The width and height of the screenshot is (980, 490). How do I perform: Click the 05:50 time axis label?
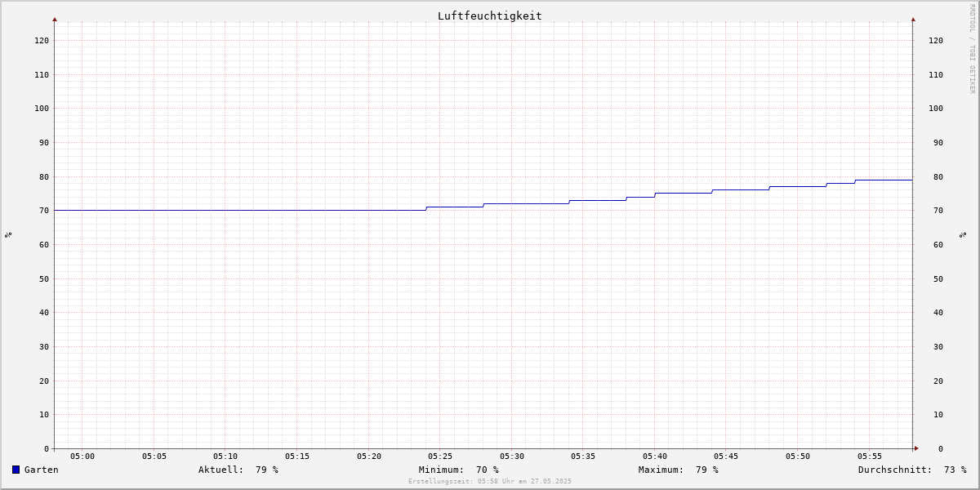(798, 457)
